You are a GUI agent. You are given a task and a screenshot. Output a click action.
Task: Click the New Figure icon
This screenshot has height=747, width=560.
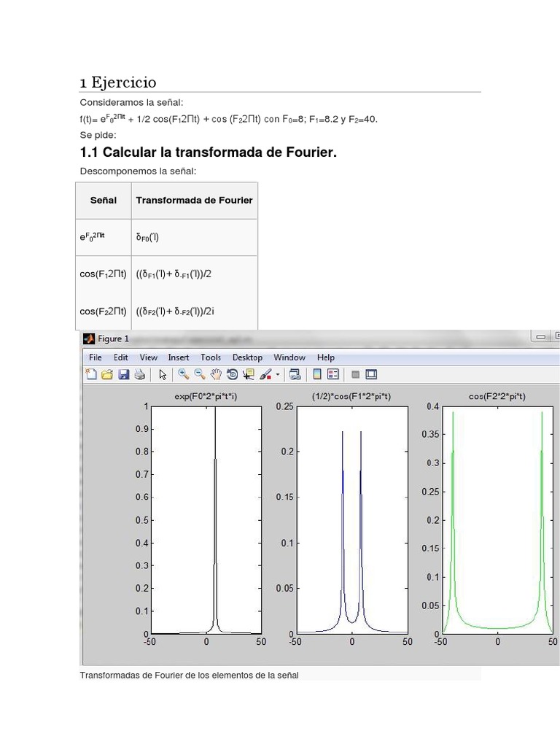coord(91,374)
